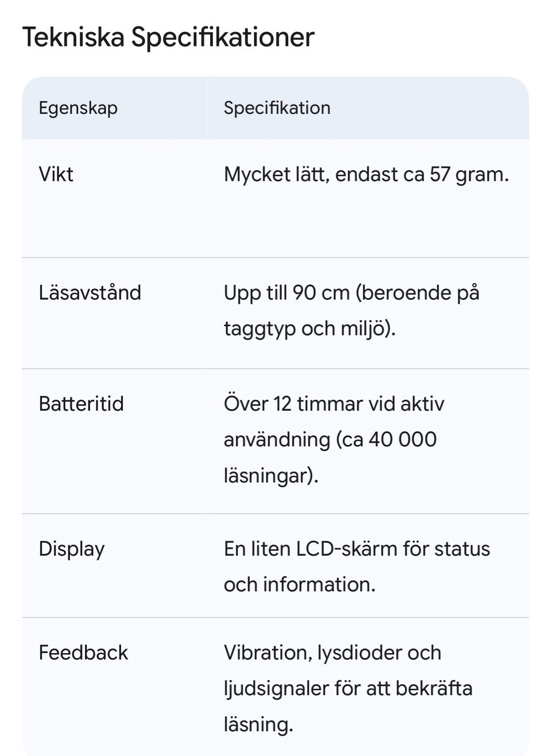This screenshot has height=756, width=551.
Task: Select the Batteritid row label
Action: tap(81, 404)
